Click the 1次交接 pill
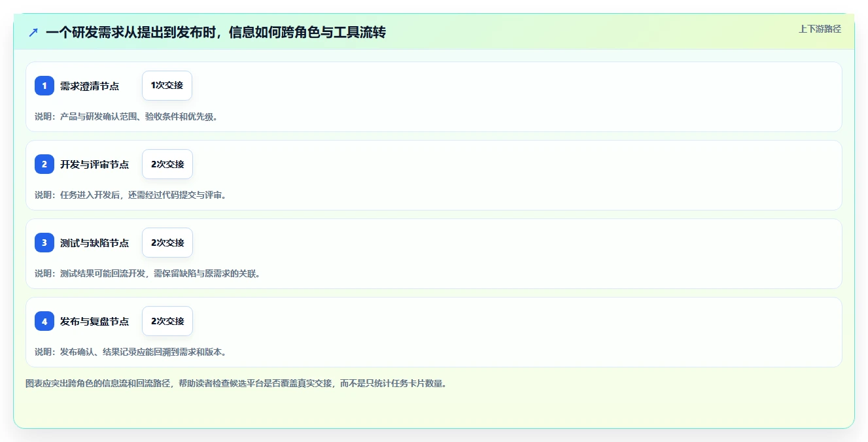 pyautogui.click(x=167, y=86)
